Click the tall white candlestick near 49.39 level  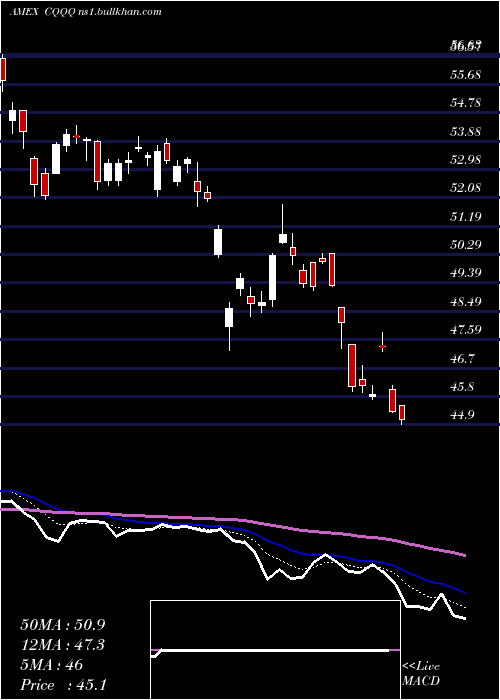272,278
